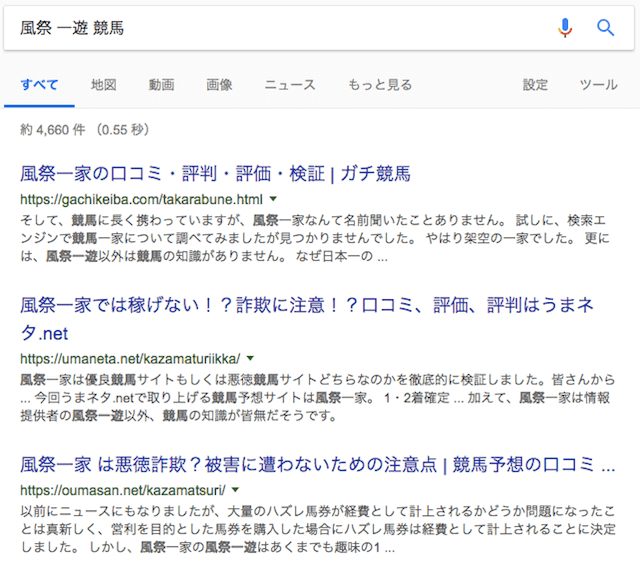Image resolution: width=640 pixels, height=563 pixels.
Task: Open the 画像 tab
Action: coord(219,85)
